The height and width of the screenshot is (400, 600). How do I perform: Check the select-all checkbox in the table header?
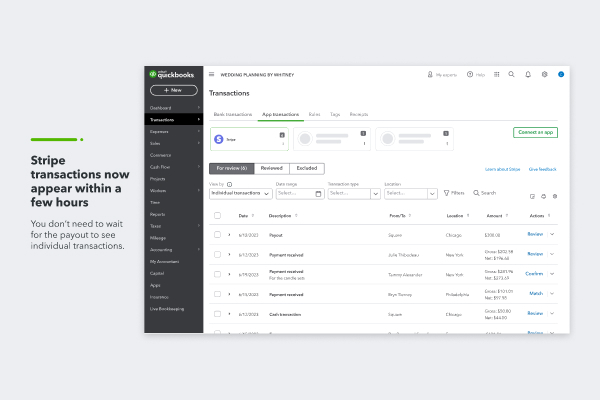pos(217,216)
